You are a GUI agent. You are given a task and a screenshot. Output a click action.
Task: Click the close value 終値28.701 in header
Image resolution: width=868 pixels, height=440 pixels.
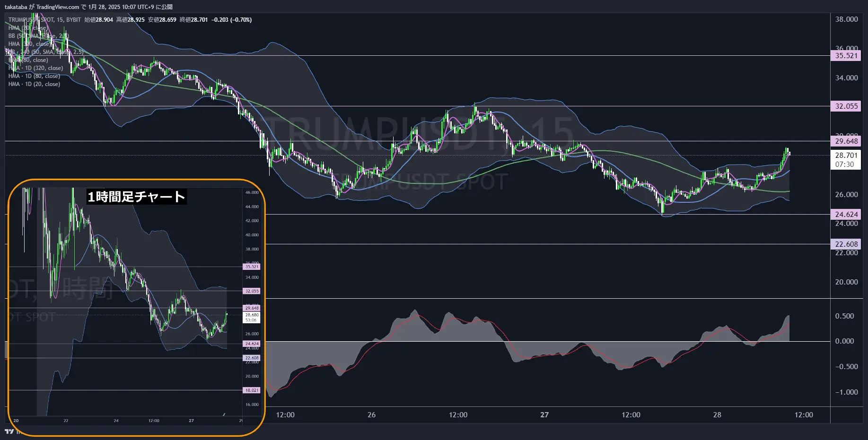(193, 20)
